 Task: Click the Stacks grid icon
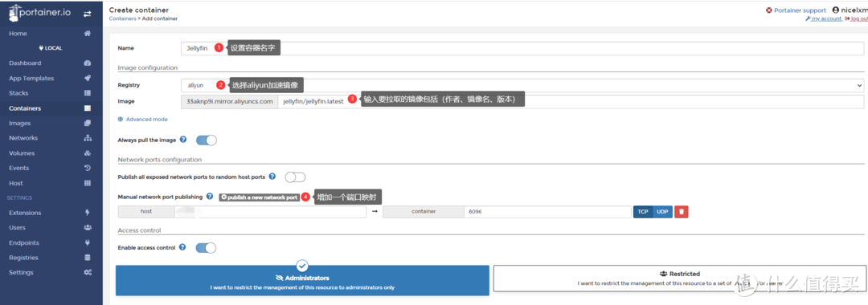pyautogui.click(x=88, y=93)
